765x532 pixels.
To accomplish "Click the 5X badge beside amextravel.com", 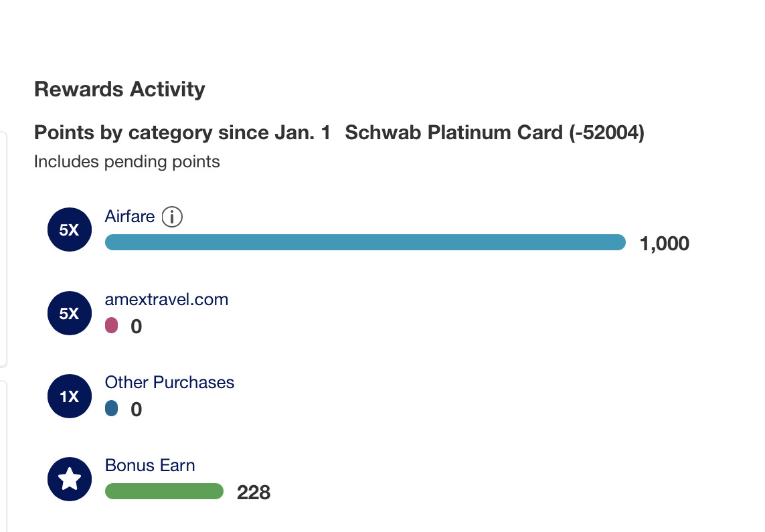I will click(70, 313).
